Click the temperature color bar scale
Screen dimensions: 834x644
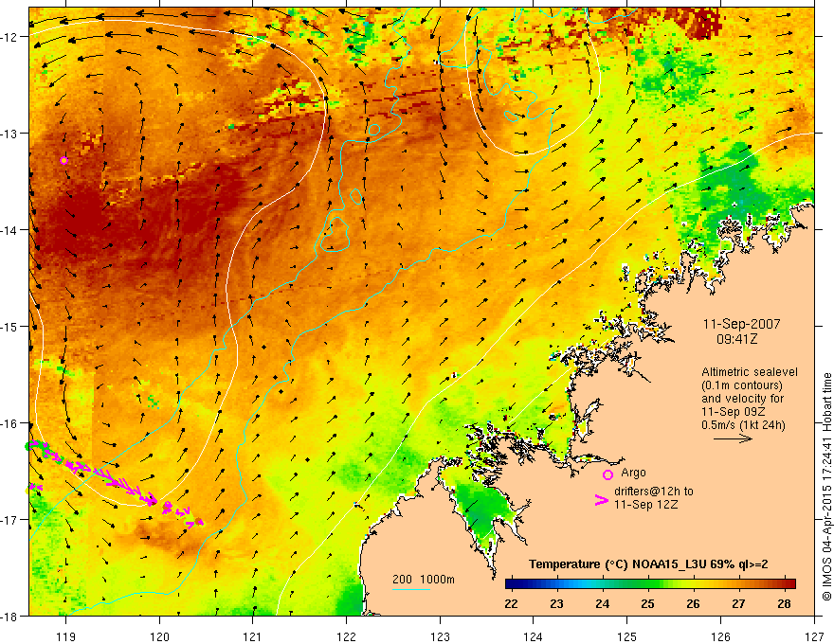pos(650,584)
